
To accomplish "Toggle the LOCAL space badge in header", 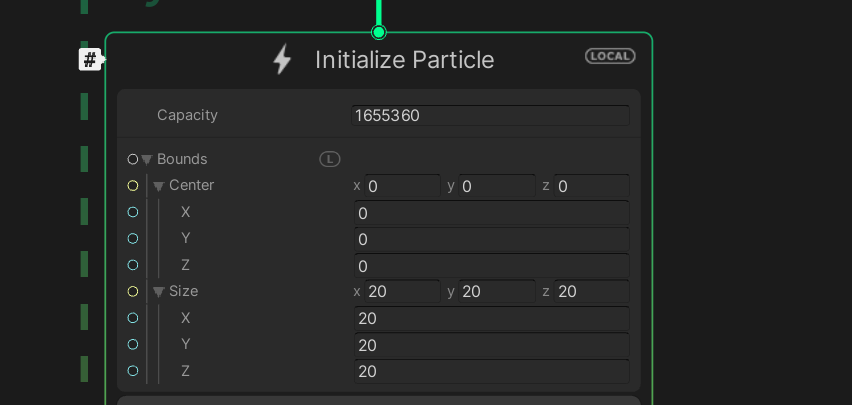I will pyautogui.click(x=610, y=56).
